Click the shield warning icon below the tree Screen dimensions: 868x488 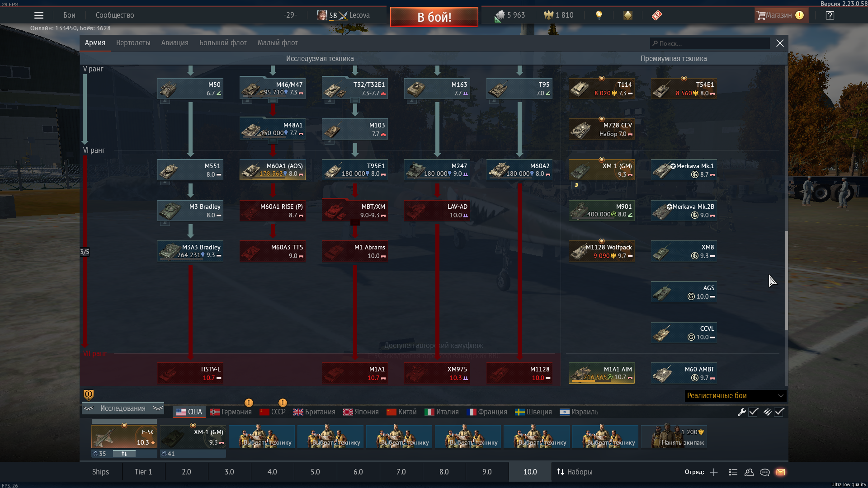(x=89, y=395)
